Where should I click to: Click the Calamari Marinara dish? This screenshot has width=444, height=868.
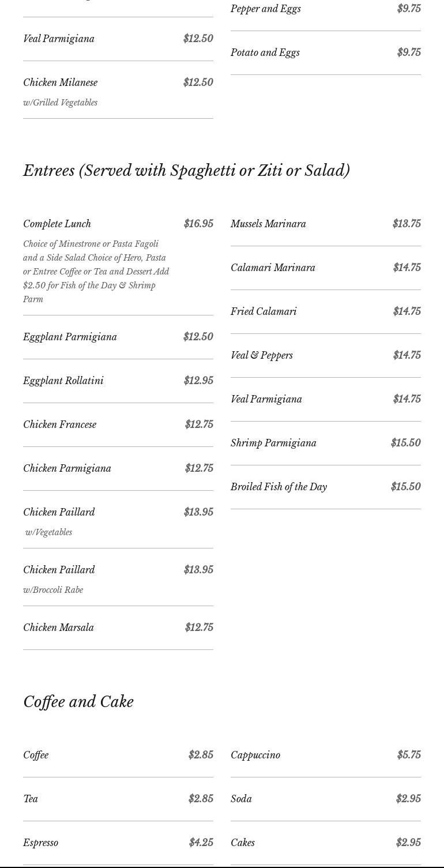273,268
